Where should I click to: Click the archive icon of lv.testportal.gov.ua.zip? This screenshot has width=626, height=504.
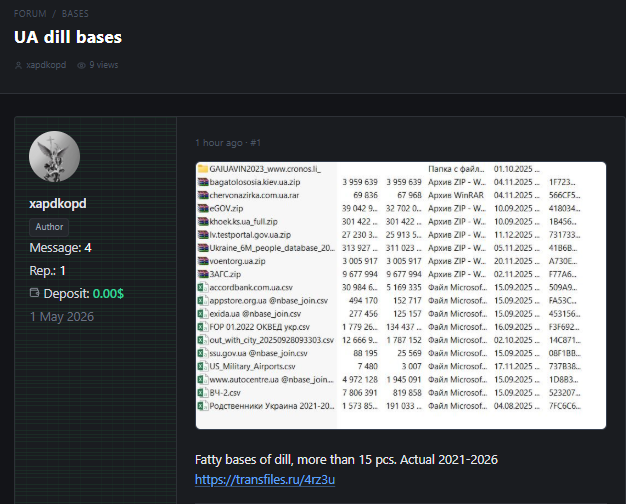[x=203, y=235]
